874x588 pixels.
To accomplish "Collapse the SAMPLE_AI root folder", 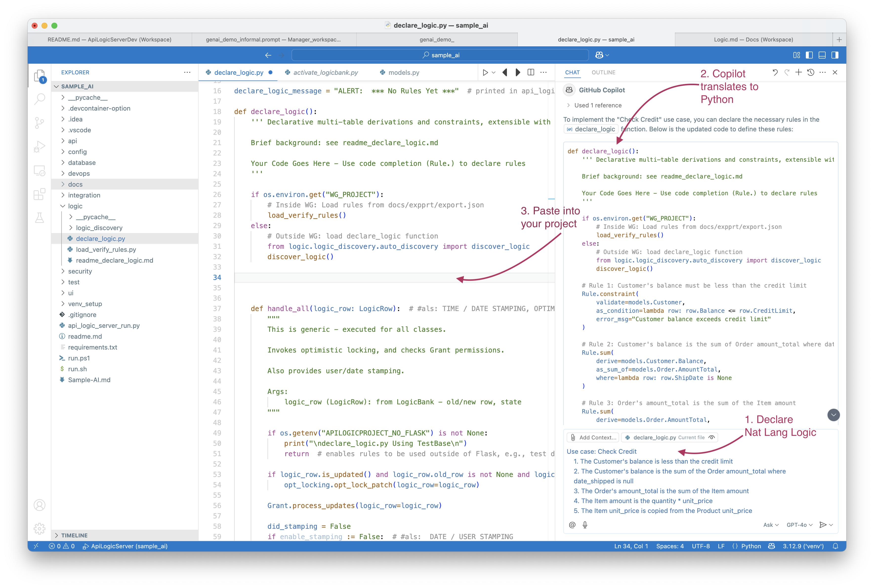I will pyautogui.click(x=125, y=86).
